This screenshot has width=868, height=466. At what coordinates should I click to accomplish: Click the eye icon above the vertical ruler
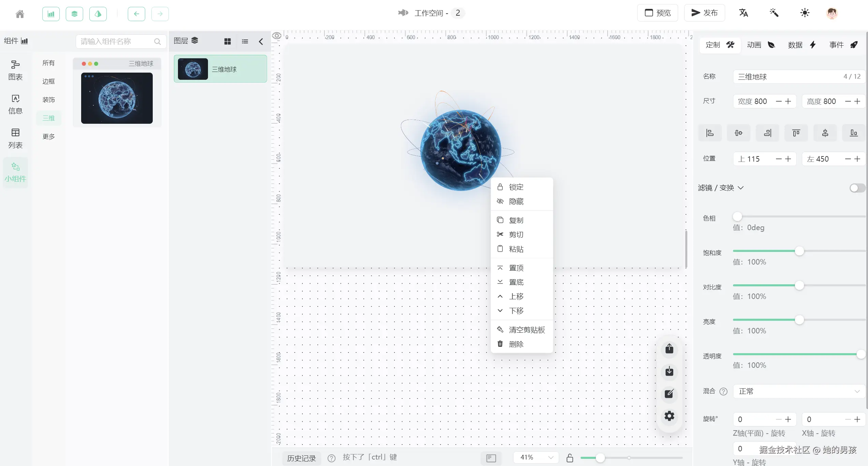click(276, 35)
